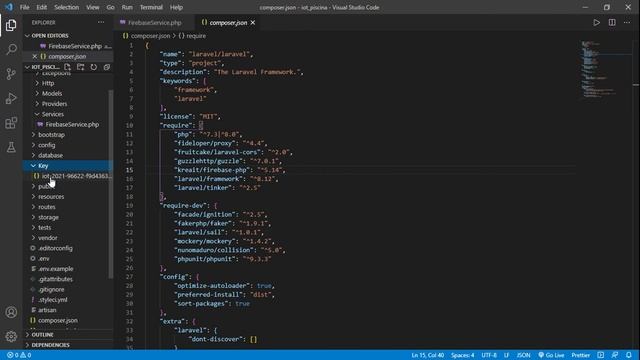Open the Selection menu
The width and height of the screenshot is (640, 360).
click(x=66, y=7)
